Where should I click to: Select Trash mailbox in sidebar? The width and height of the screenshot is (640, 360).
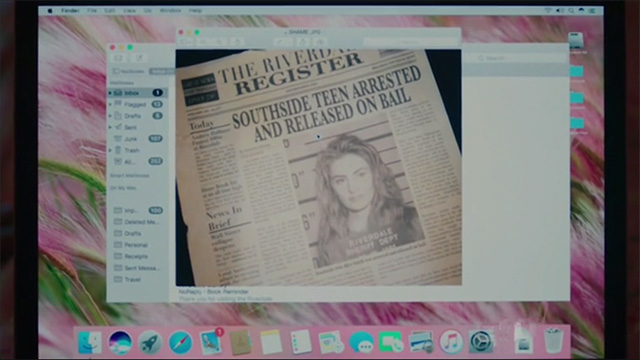138,150
